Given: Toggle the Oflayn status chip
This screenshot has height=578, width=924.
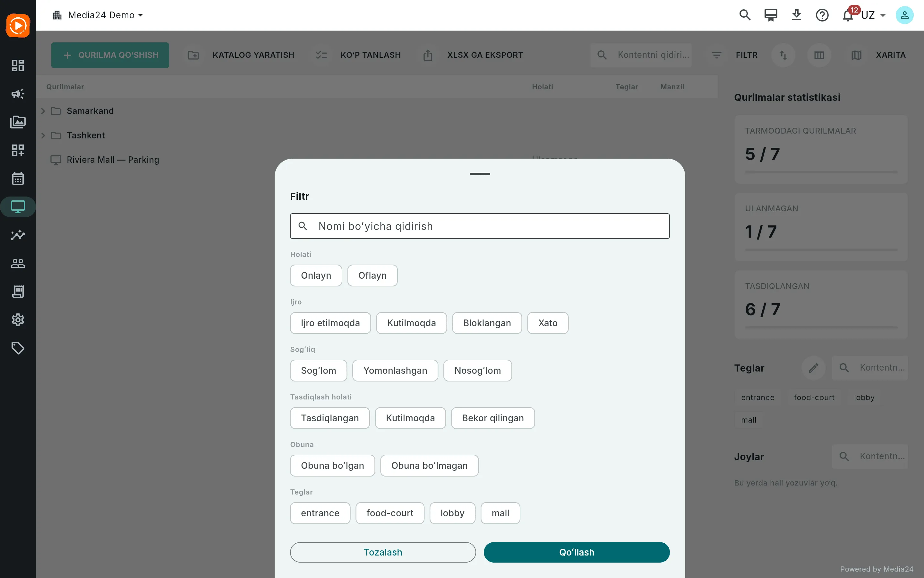Looking at the screenshot, I should tap(372, 275).
